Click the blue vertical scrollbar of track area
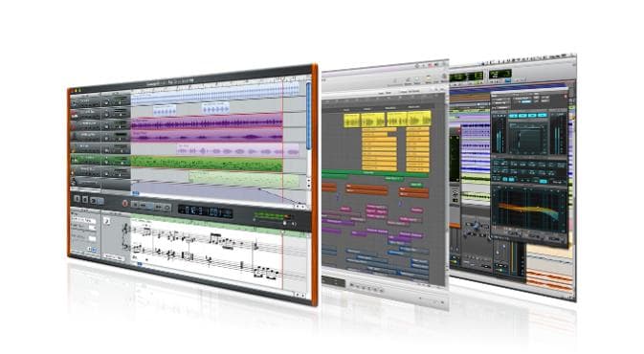The width and height of the screenshot is (644, 354). pos(308,115)
